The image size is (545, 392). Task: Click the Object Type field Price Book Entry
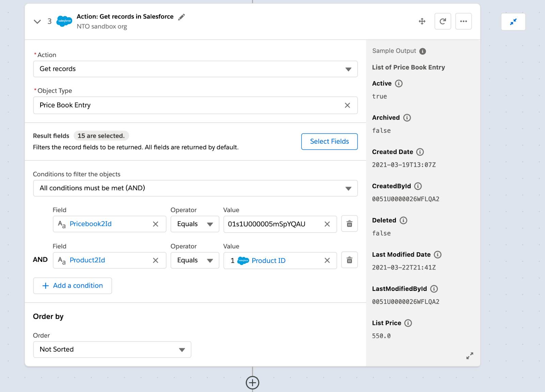coord(195,105)
